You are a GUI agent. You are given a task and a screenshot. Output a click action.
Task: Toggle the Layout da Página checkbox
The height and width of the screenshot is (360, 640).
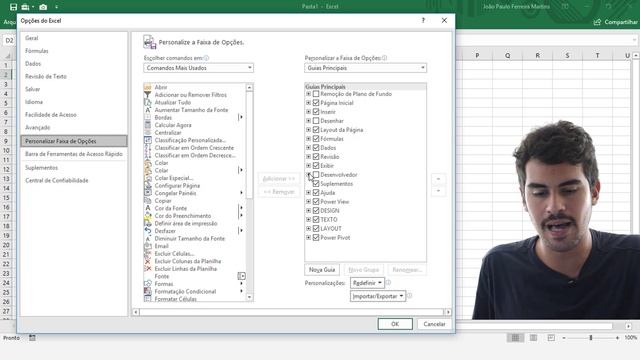316,130
